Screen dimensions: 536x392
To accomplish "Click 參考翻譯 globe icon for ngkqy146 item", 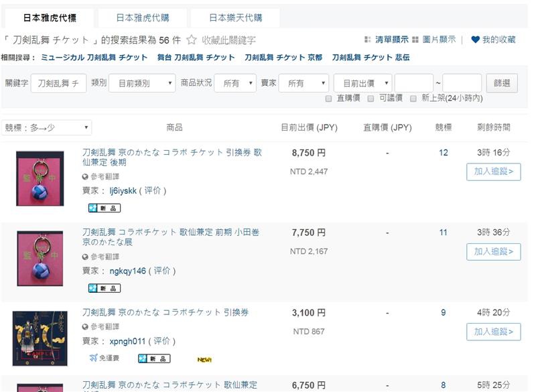I will click(x=85, y=257).
